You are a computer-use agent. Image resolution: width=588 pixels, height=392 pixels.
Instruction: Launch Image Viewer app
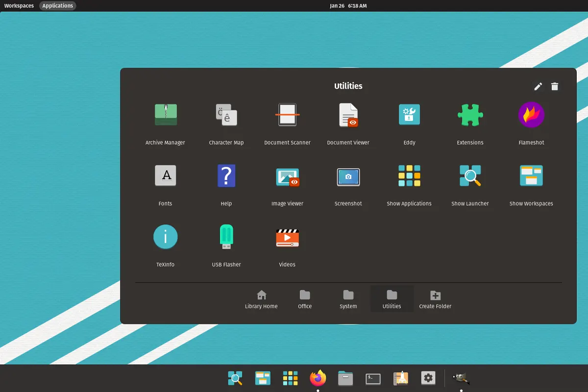(287, 176)
